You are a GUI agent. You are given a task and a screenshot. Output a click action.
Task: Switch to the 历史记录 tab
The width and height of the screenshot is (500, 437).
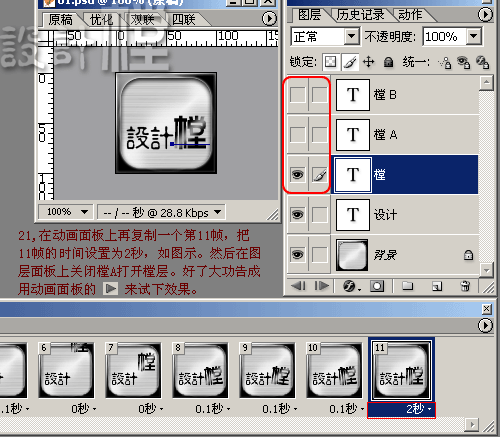360,15
